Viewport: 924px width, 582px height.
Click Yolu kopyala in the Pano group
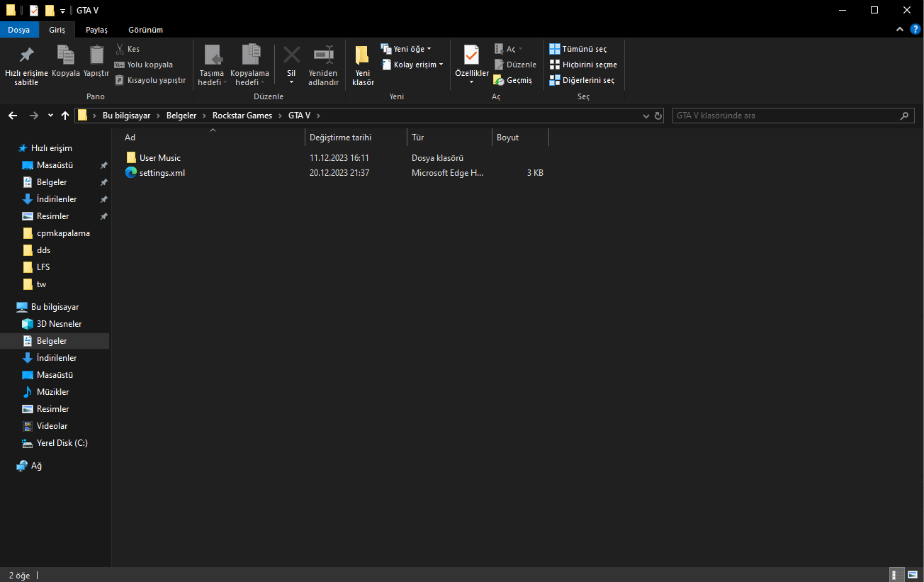pyautogui.click(x=144, y=65)
